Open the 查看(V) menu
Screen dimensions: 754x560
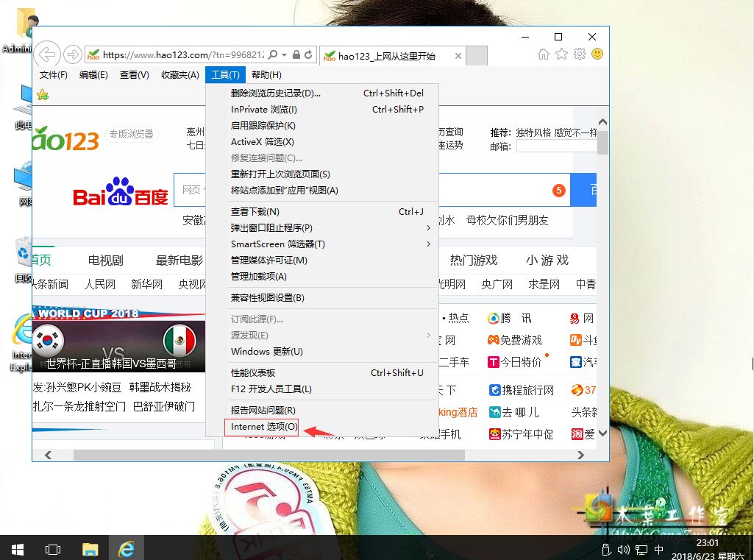[x=134, y=74]
